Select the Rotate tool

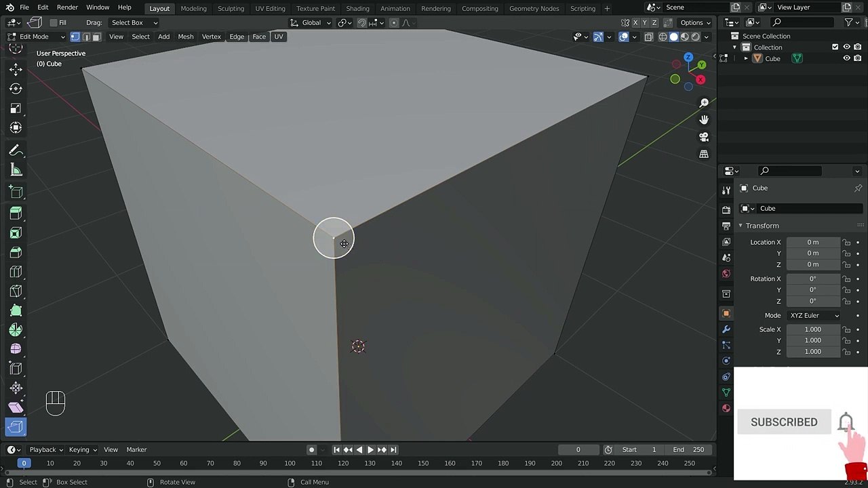coord(16,89)
